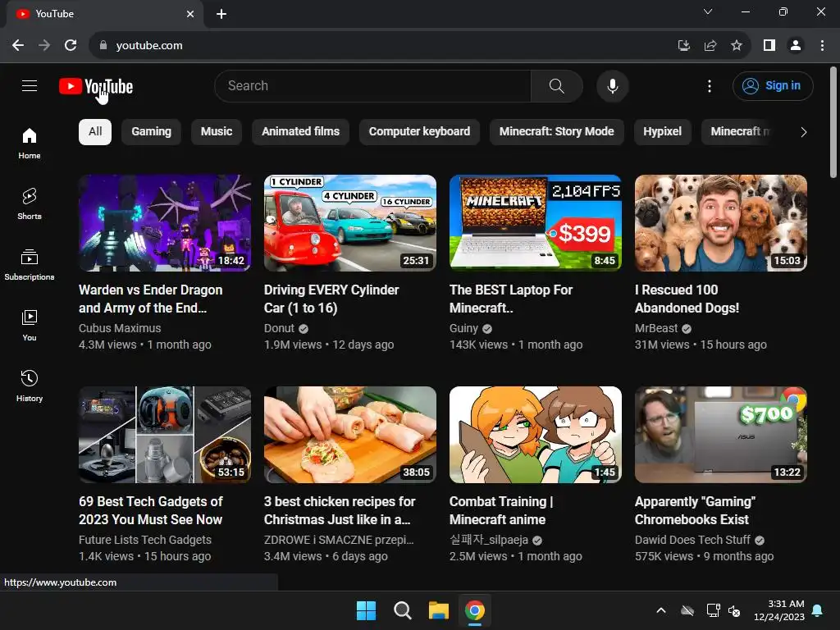Open the hamburger guide menu
840x630 pixels.
tap(30, 85)
